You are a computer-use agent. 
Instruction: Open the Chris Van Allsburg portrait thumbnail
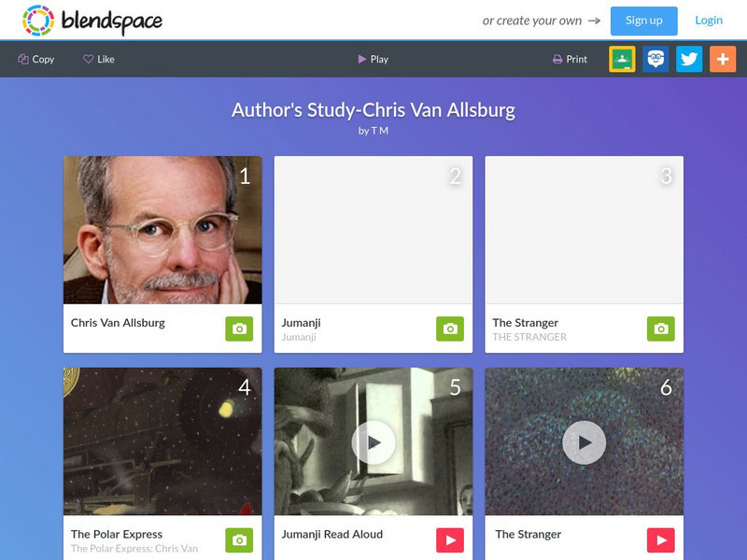click(162, 230)
